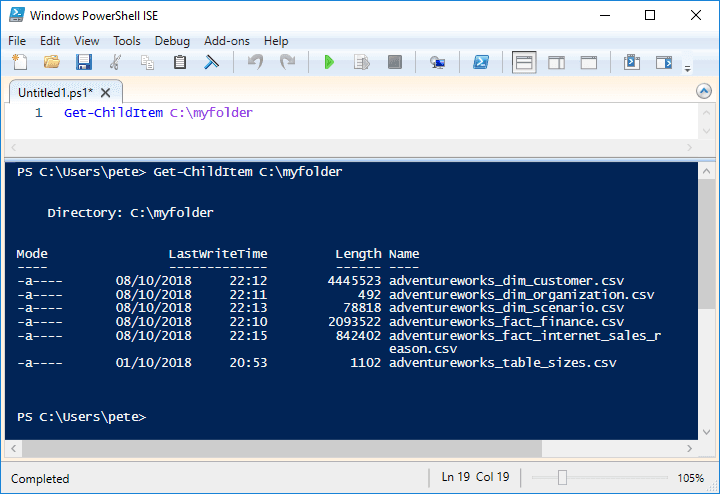Click the PowerShell ISE title bar icon
The height and width of the screenshot is (494, 720).
pyautogui.click(x=17, y=15)
